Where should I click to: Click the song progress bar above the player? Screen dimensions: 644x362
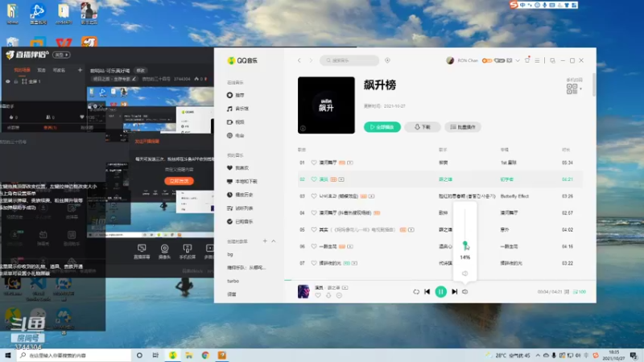pos(440,280)
